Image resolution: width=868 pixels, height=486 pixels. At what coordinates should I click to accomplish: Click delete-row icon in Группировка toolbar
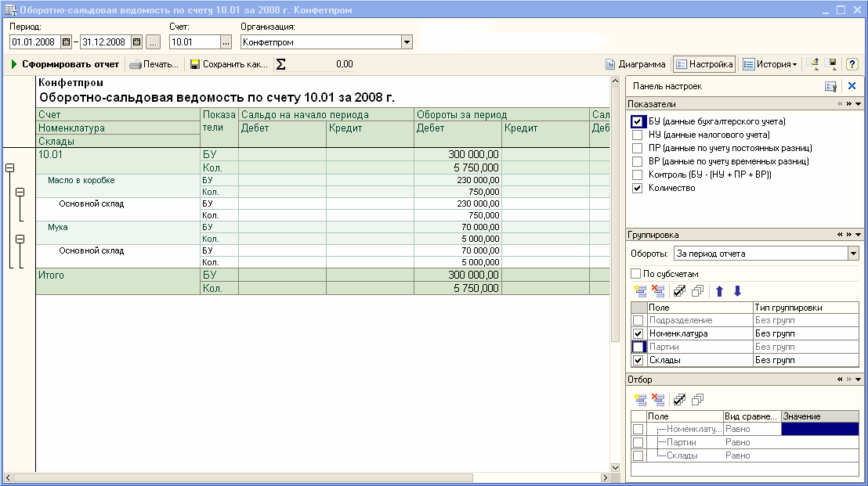click(658, 291)
